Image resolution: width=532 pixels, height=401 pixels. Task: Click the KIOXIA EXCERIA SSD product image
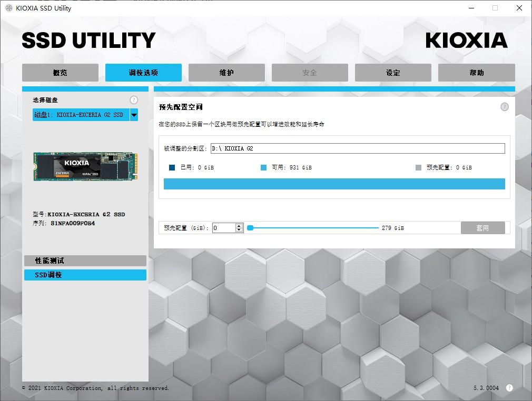tap(85, 166)
